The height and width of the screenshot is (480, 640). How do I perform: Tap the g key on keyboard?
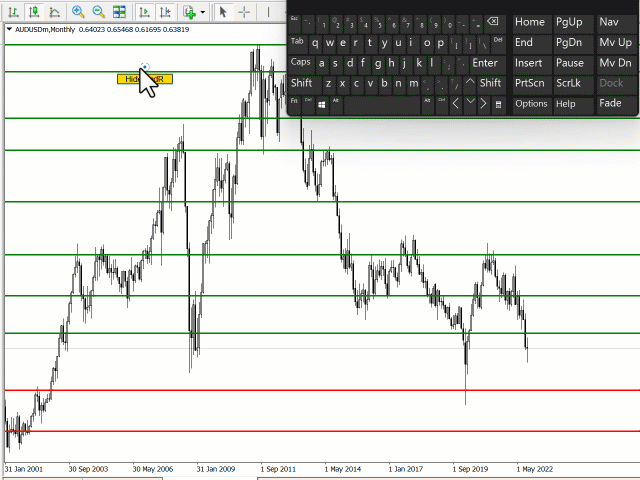(x=378, y=63)
